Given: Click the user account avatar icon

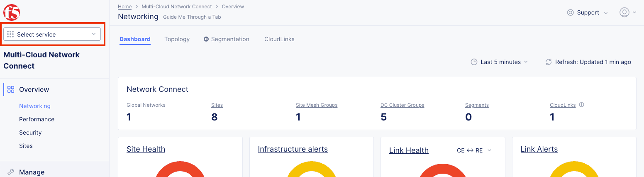Looking at the screenshot, I should pos(624,12).
